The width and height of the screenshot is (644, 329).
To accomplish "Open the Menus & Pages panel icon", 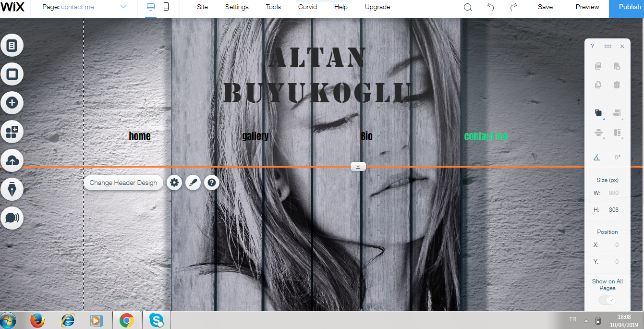I will pos(12,46).
